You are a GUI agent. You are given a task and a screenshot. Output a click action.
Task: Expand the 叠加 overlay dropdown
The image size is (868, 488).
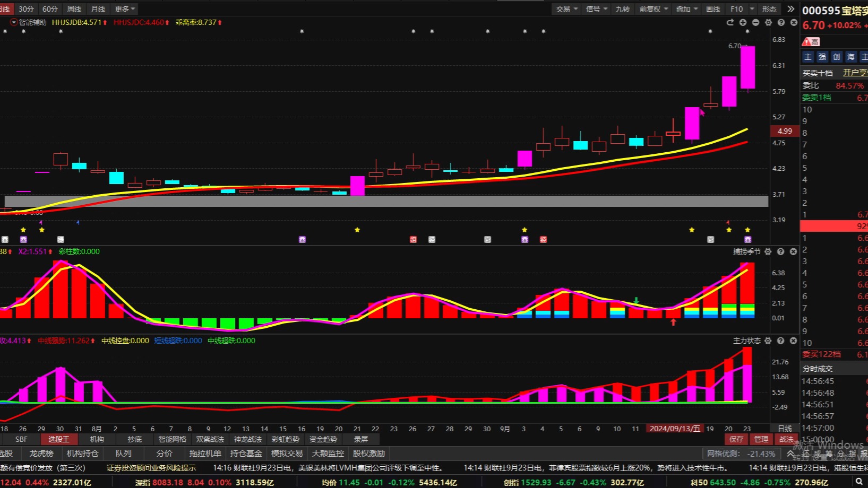pyautogui.click(x=686, y=9)
